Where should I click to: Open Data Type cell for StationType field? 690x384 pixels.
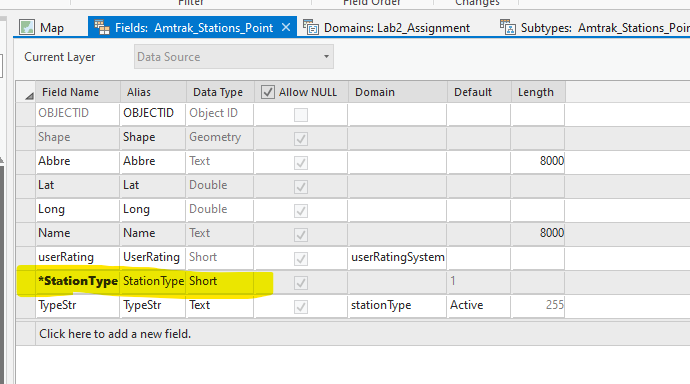coord(220,281)
